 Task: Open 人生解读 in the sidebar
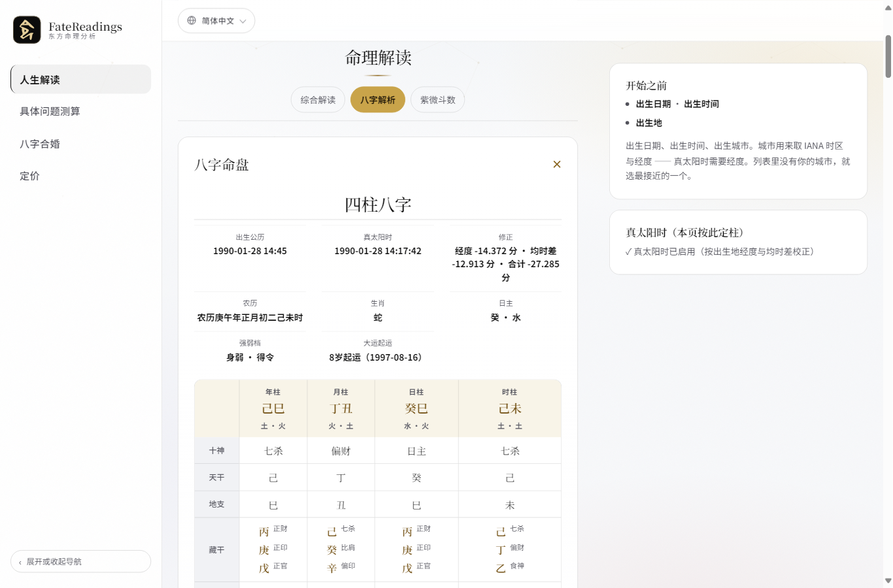click(x=80, y=79)
